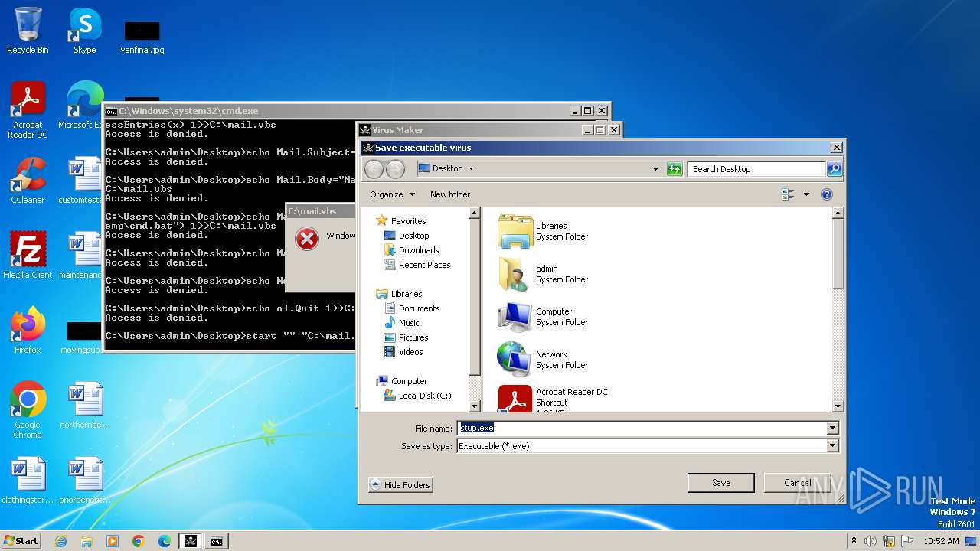This screenshot has width=980, height=551.
Task: Click the Change your view icon
Action: coord(788,194)
